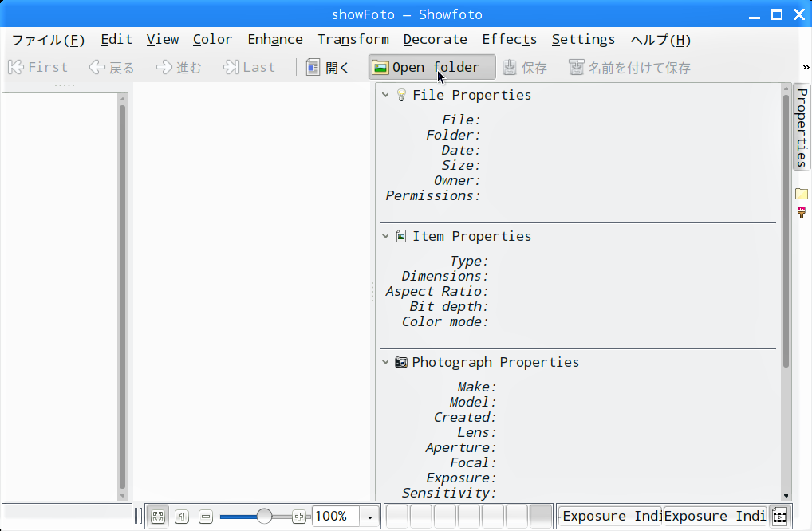Click the Open folder toolbar button
The width and height of the screenshot is (812, 531).
432,67
